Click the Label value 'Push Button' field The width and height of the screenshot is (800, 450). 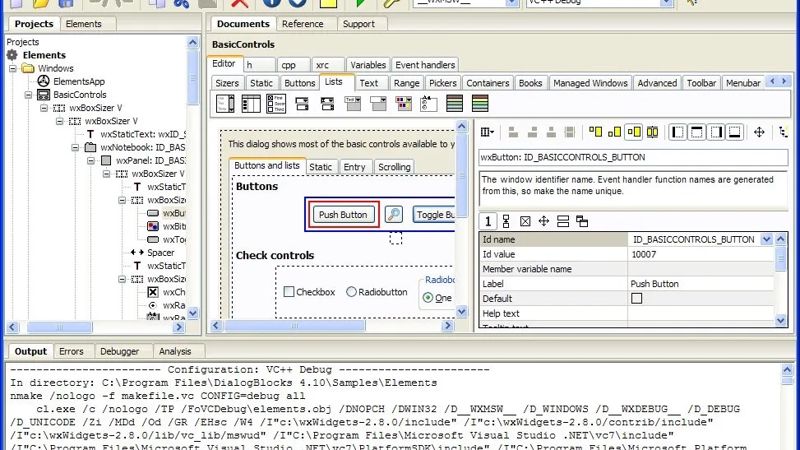pyautogui.click(x=701, y=284)
